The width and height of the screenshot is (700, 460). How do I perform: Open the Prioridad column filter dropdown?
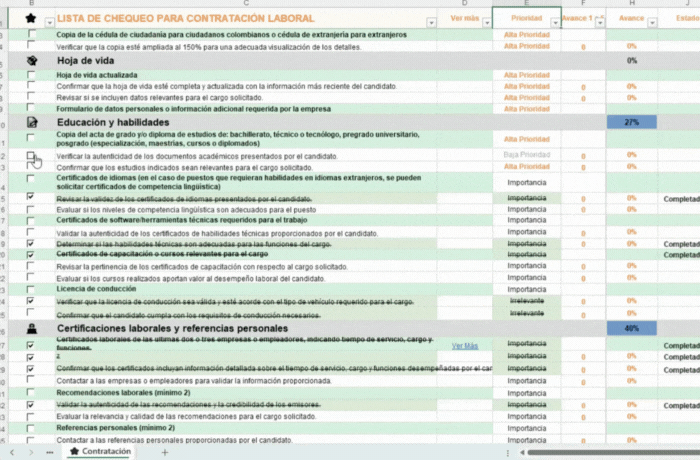[x=555, y=22]
